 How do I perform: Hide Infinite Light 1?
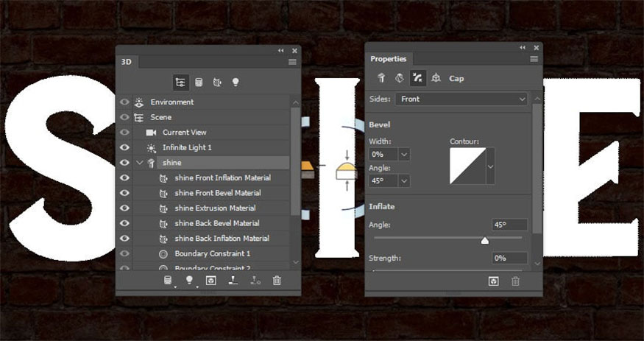(124, 147)
